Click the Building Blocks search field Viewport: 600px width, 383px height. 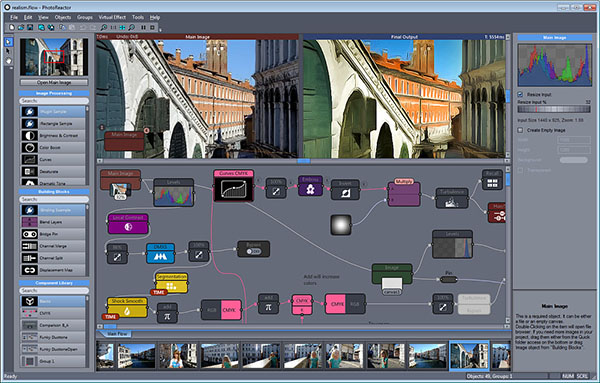point(54,199)
